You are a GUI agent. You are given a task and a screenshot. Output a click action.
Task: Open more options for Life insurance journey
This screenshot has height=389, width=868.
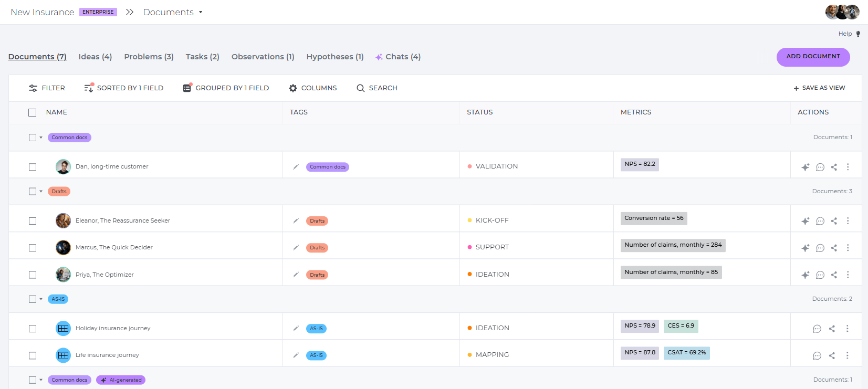pos(847,355)
